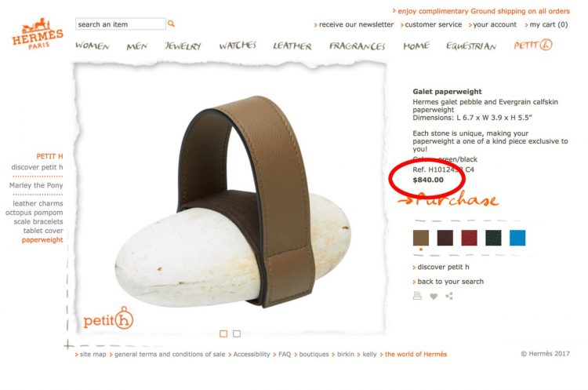Image resolution: width=588 pixels, height=390 pixels.
Task: Open the Leather menu
Action: pyautogui.click(x=292, y=46)
